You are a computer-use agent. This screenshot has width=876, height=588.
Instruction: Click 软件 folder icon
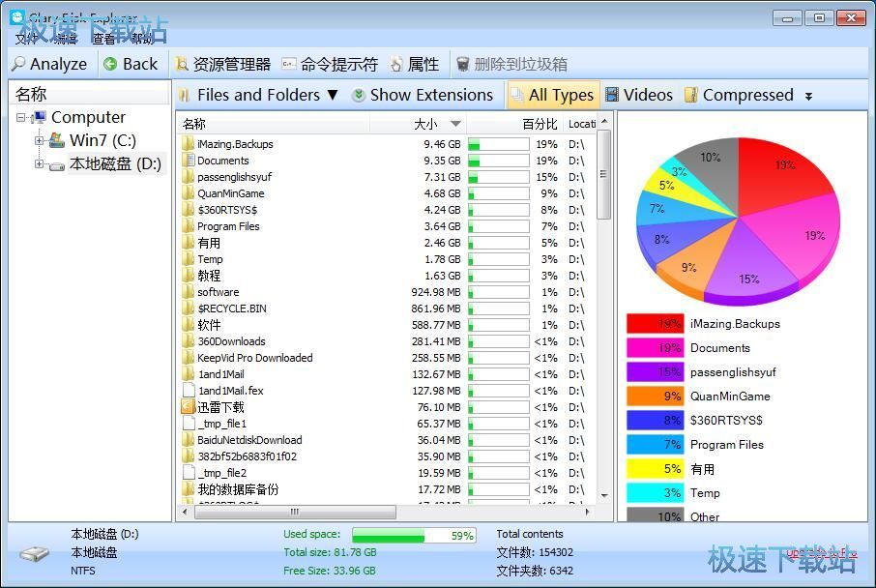point(189,325)
